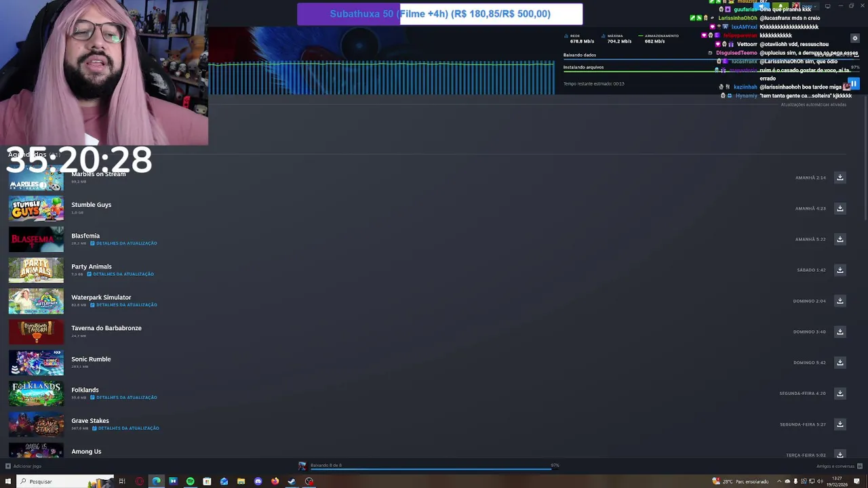Switch to Microsoft Edge in the taskbar

click(x=157, y=481)
